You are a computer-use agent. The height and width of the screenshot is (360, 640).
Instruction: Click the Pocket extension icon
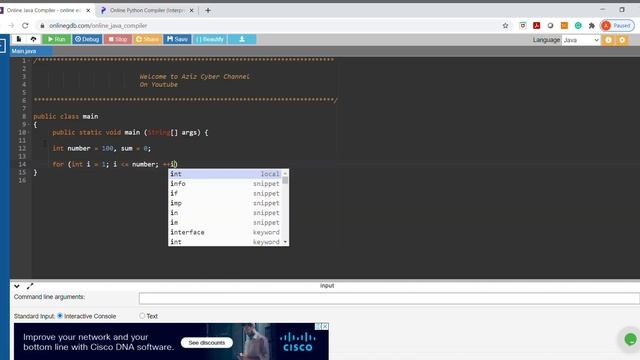click(522, 26)
